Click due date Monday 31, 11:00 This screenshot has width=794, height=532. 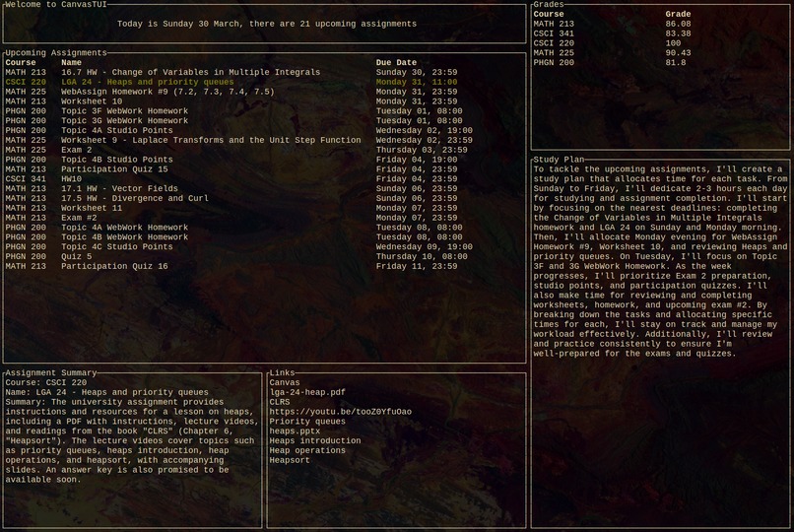(x=417, y=82)
